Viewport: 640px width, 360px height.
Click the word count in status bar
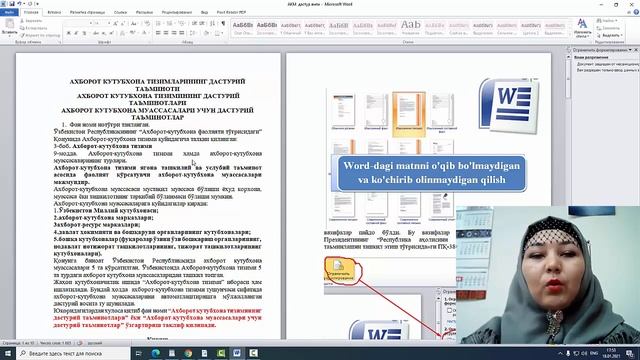[x=56, y=343]
